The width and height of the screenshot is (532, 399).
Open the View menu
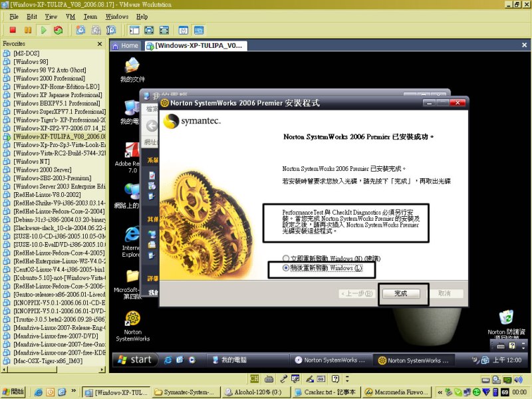[51, 17]
